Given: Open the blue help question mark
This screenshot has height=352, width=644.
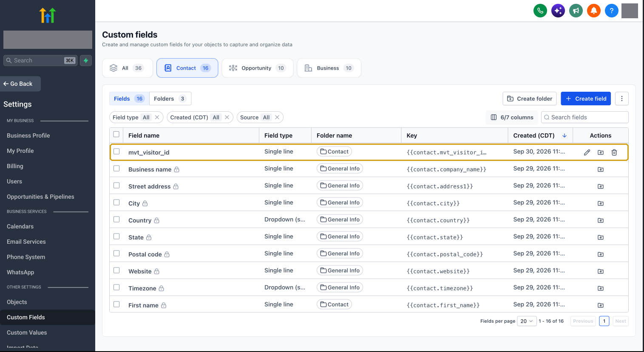Looking at the screenshot, I should pos(612,11).
